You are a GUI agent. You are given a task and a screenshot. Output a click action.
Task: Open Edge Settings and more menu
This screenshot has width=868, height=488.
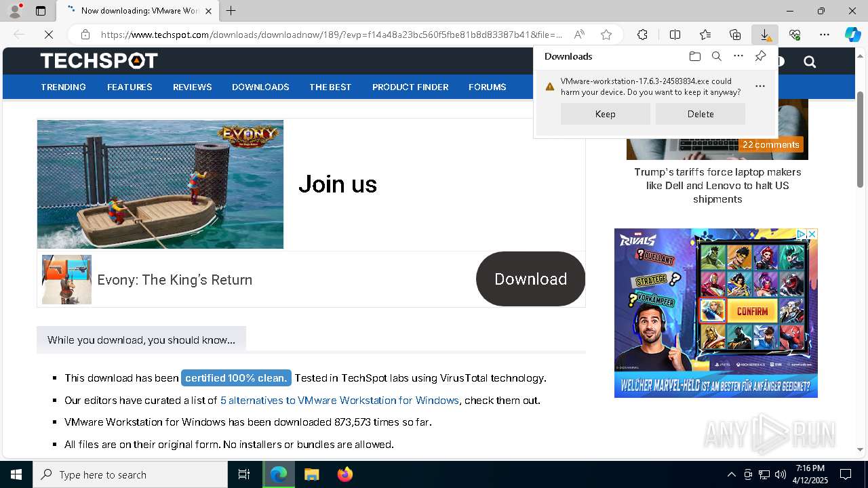coord(825,35)
